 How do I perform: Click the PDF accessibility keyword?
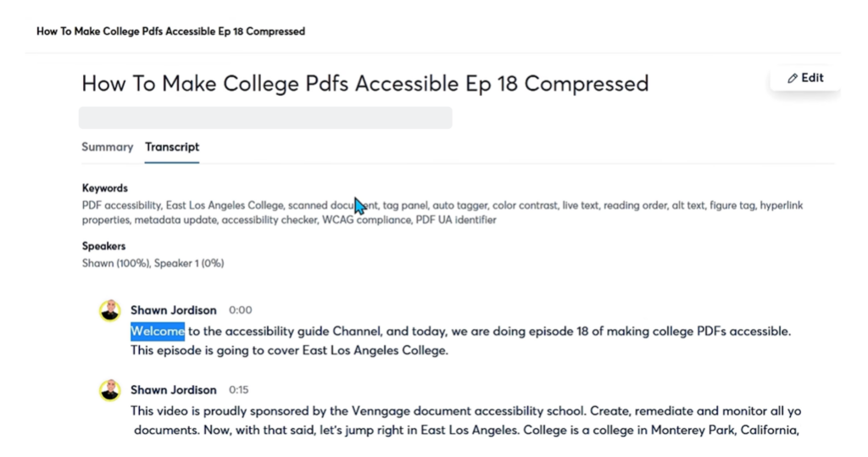[x=121, y=205]
